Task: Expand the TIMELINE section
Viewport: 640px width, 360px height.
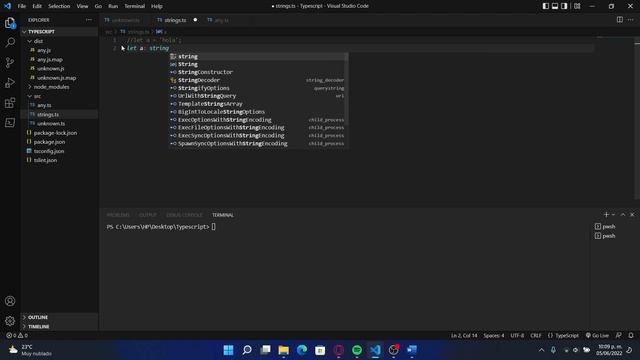Action: click(x=60, y=327)
